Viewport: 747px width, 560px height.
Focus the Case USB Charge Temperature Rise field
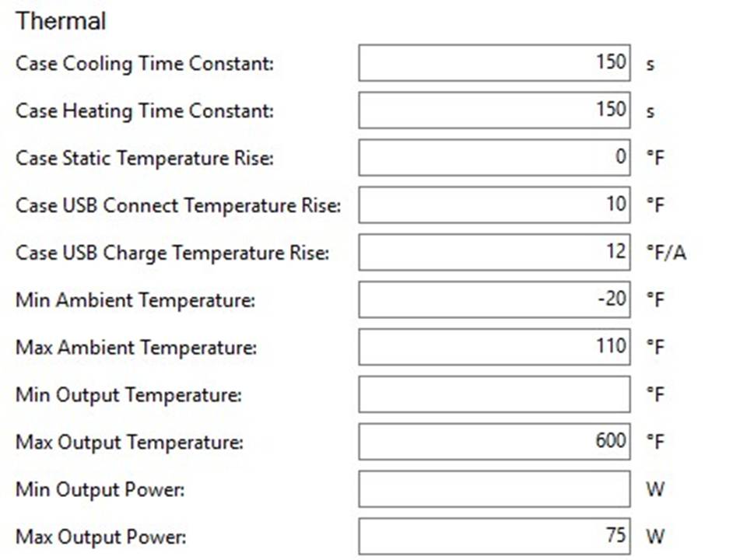tap(494, 253)
